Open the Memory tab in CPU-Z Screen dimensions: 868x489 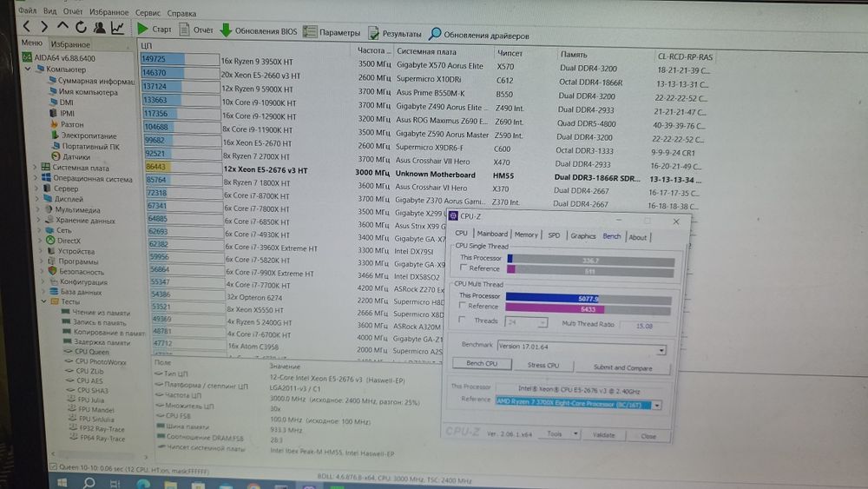click(x=526, y=235)
